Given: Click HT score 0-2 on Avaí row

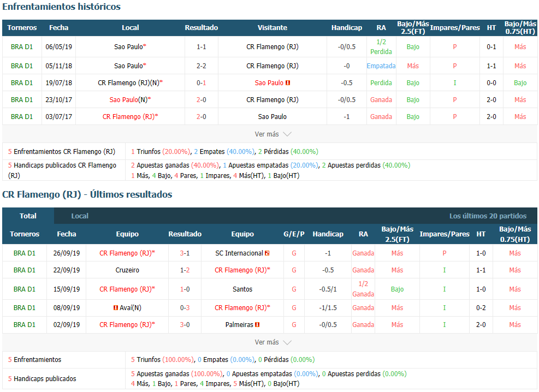Looking at the screenshot, I should point(481,308).
